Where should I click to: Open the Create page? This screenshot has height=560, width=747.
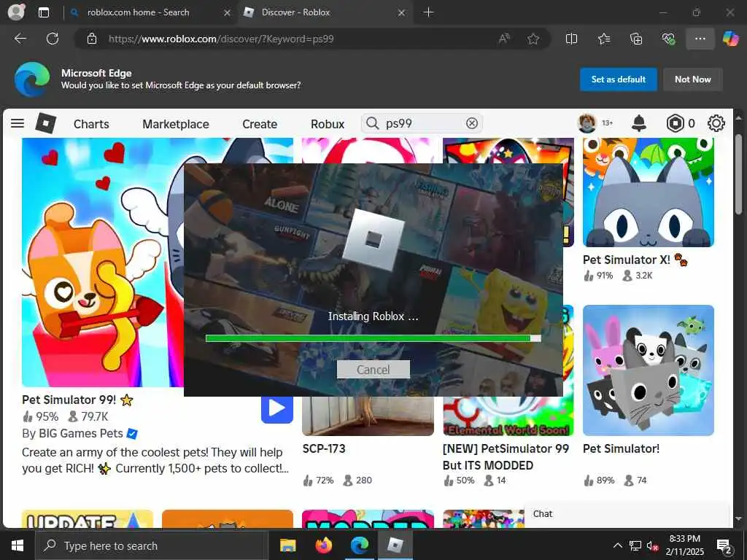coord(260,124)
